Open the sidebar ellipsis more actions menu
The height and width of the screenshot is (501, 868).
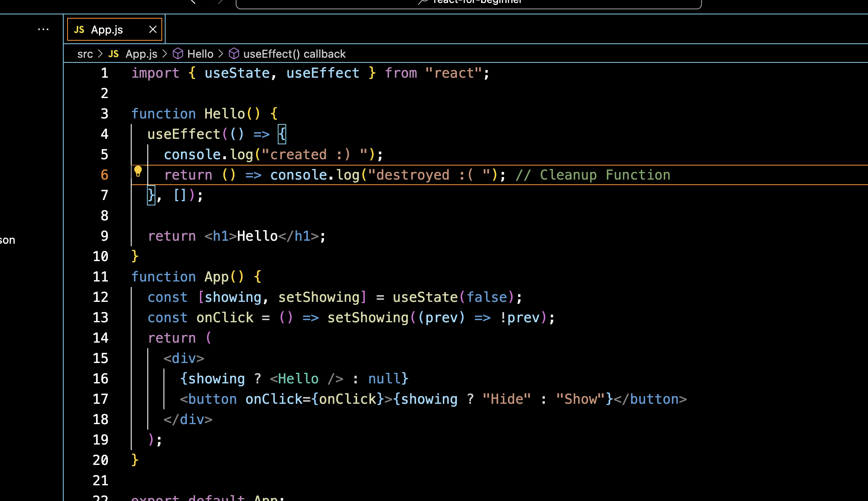(43, 29)
